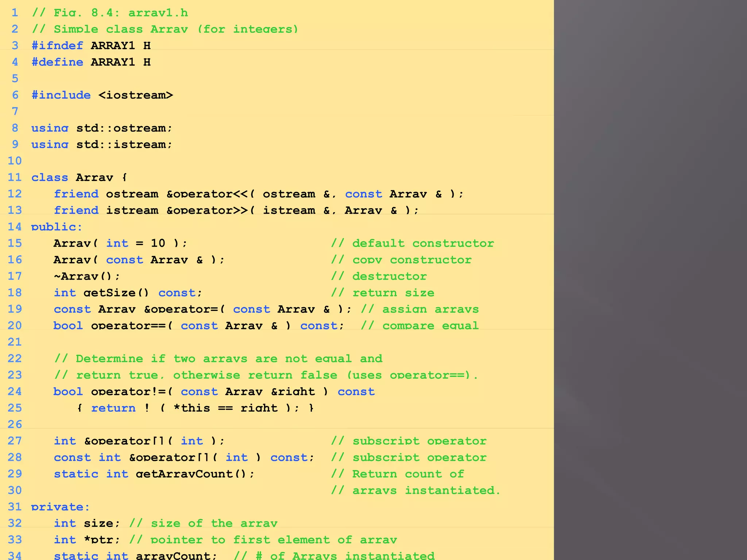Click the 'int size;' declaration
The width and height of the screenshot is (747, 560).
click(x=87, y=523)
